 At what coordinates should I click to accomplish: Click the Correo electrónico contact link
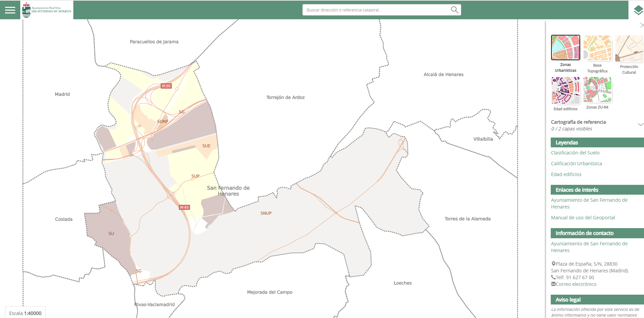click(x=576, y=284)
